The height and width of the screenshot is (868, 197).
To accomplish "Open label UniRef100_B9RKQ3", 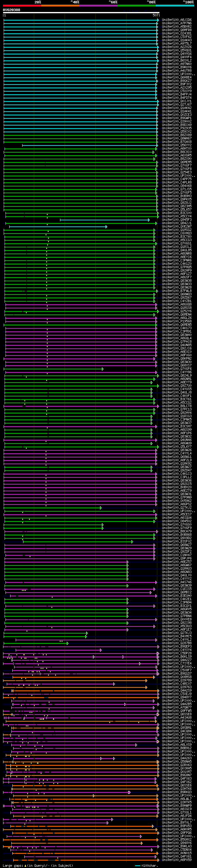I will (x=177, y=792).
